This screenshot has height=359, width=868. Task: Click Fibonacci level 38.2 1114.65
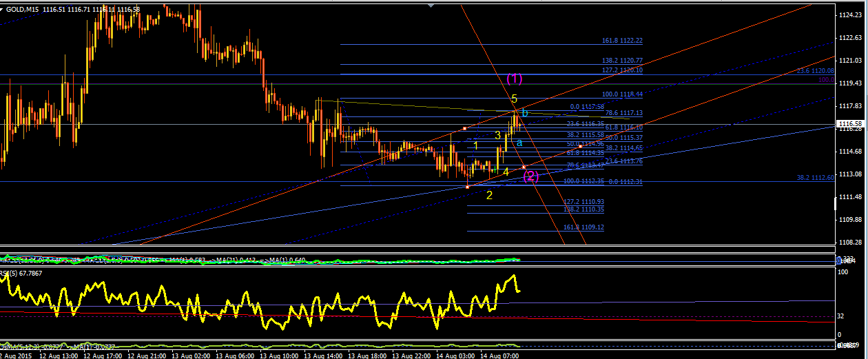coord(623,148)
